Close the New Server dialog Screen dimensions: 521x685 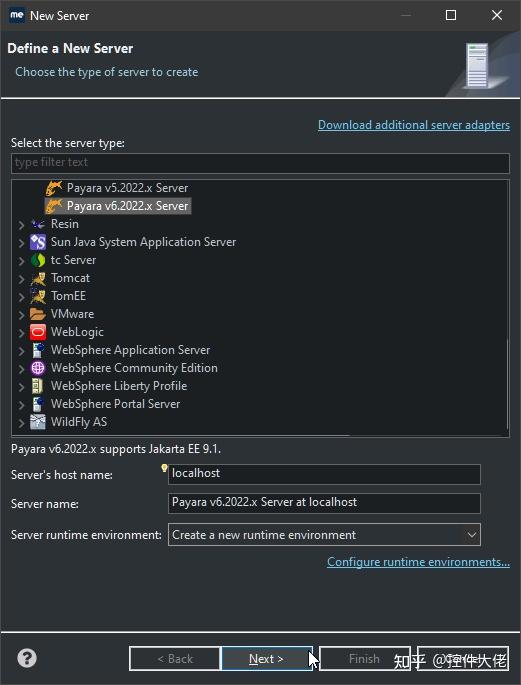[x=497, y=15]
